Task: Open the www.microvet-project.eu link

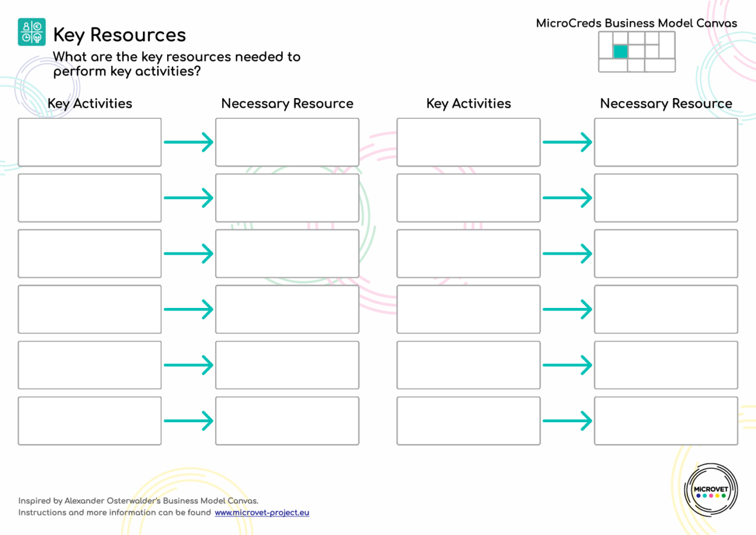Action: click(x=262, y=513)
